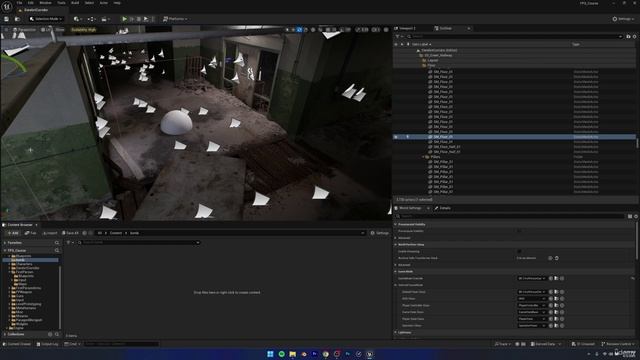Select the first SM_Floor_Half_01 row in the Outliner
Viewport: 640px width, 360px height.
(447, 147)
